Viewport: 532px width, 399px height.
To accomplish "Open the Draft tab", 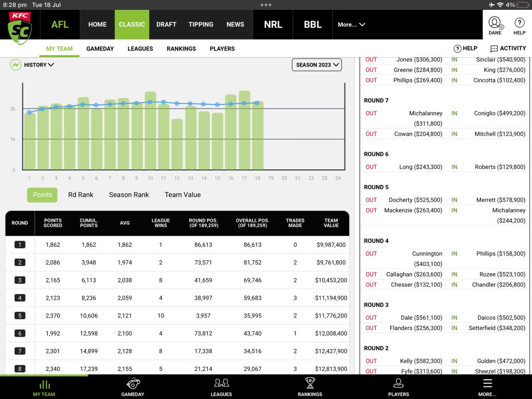I will pos(166,24).
